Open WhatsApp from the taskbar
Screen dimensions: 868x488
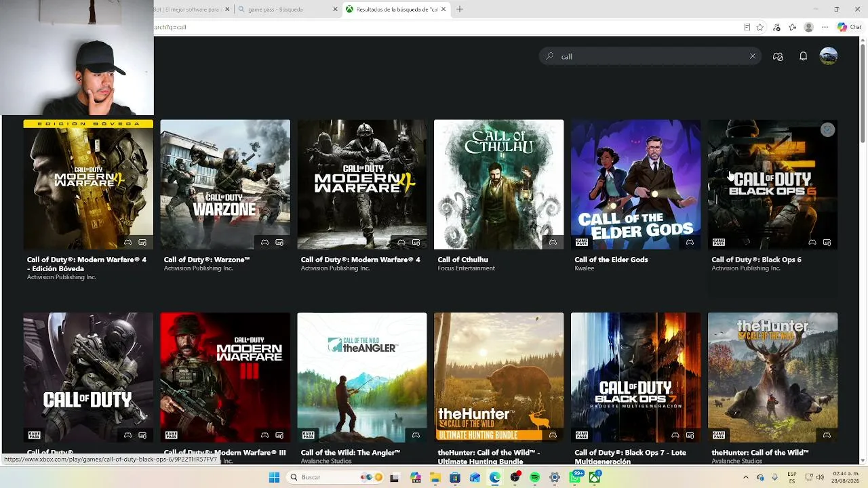575,477
